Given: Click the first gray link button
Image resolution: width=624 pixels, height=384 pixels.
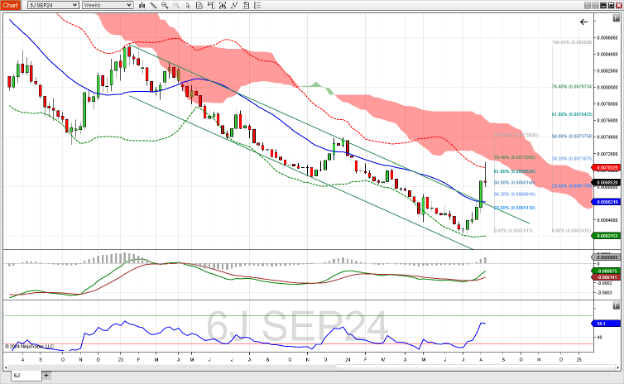Looking at the screenshot, I should (x=587, y=5).
